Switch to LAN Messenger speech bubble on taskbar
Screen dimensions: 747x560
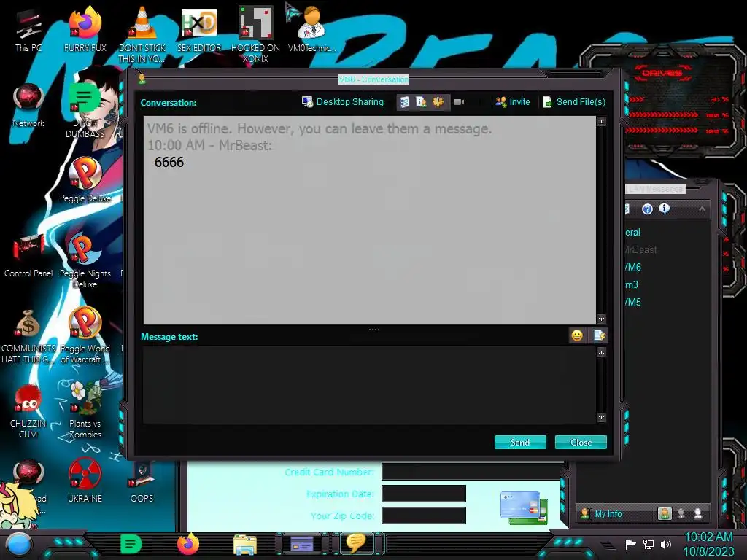356,543
